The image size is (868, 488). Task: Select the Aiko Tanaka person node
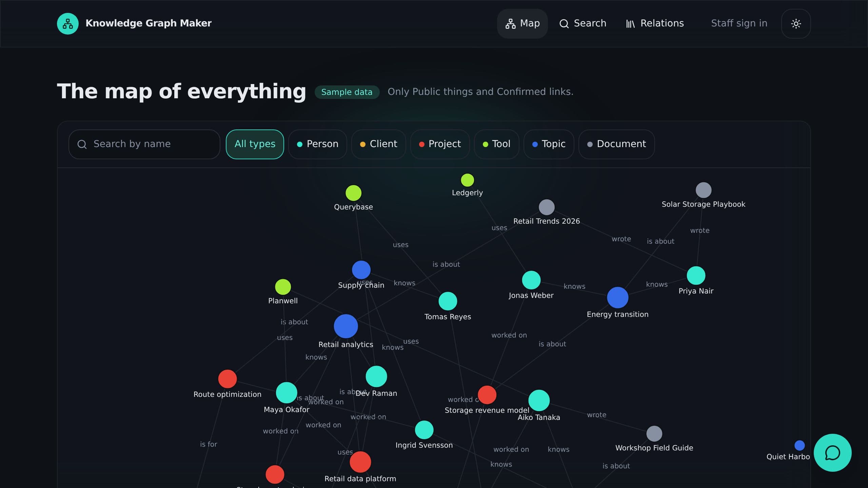click(x=539, y=401)
